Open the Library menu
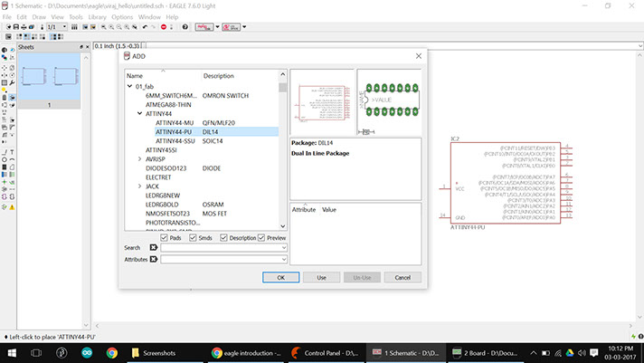 pyautogui.click(x=98, y=17)
